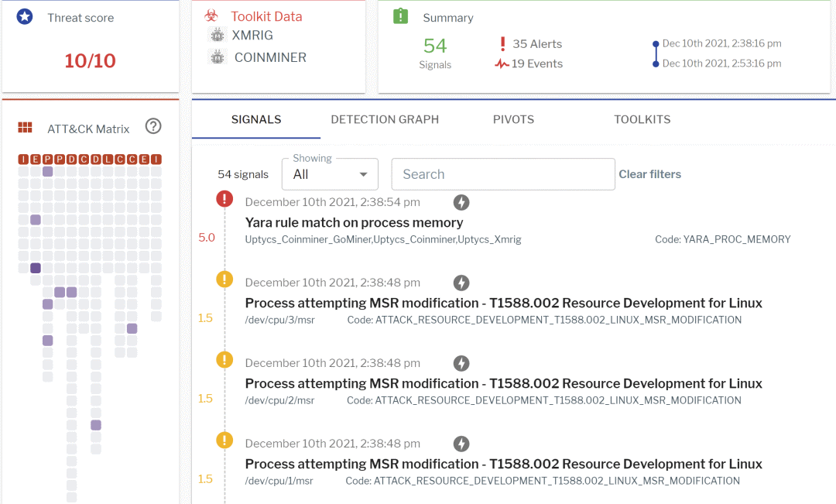The image size is (836, 504).
Task: Click the Clear filters link
Action: coord(649,174)
